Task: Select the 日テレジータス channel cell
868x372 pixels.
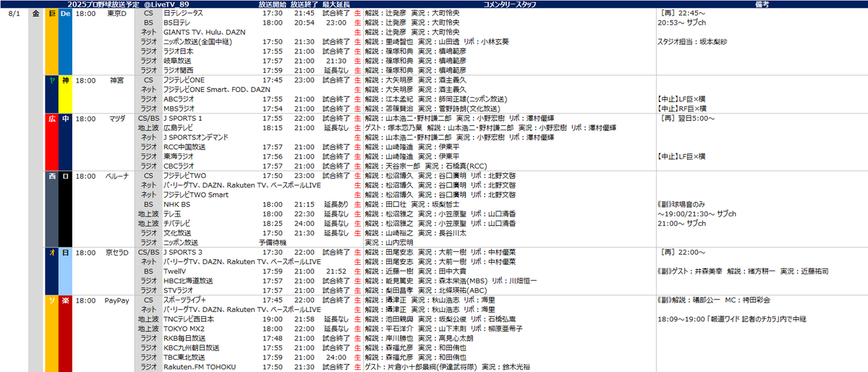Action: pos(183,13)
